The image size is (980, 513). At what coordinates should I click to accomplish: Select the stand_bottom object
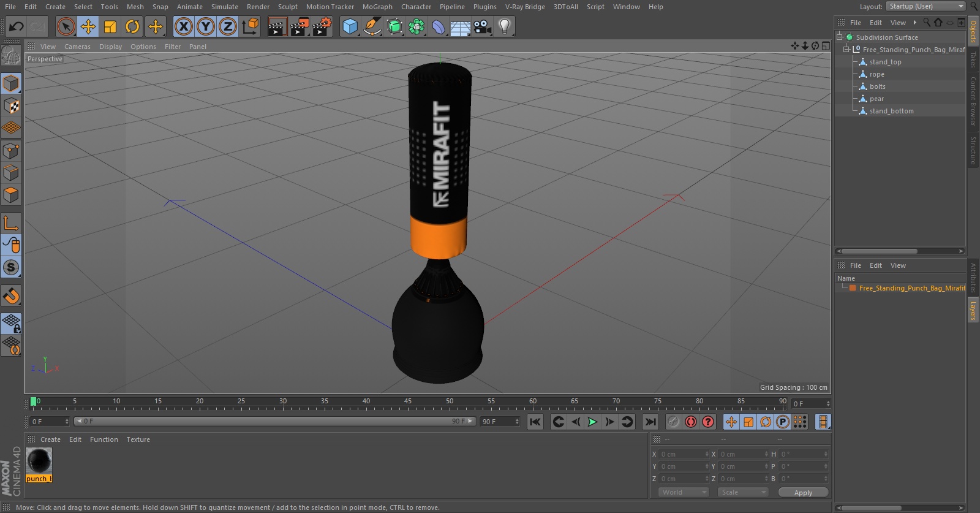[891, 111]
